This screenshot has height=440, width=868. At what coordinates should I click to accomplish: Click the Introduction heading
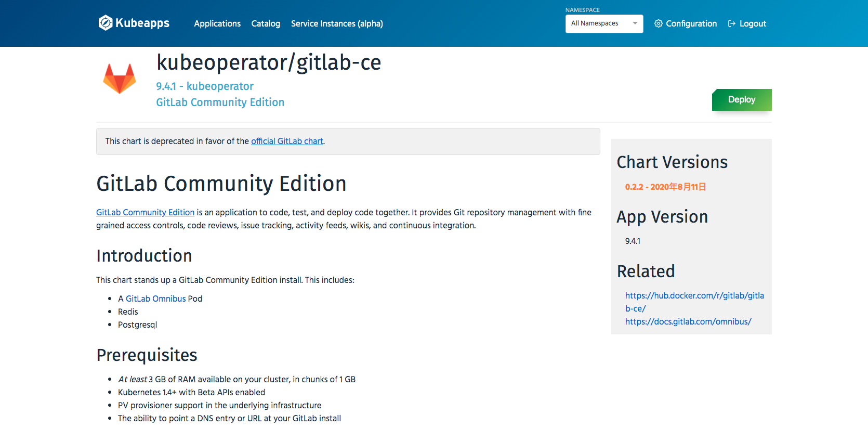point(144,256)
